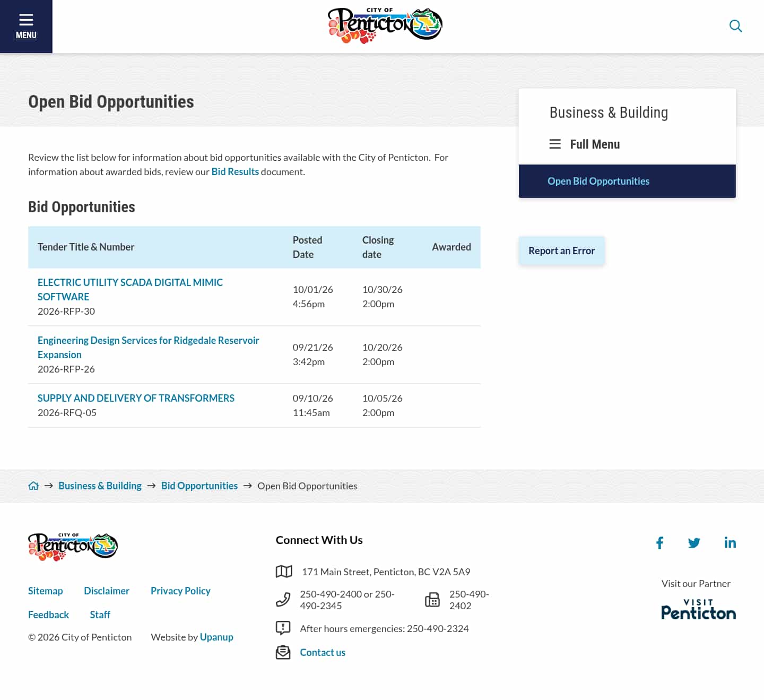
Task: Click tender number 2026-RFQ-05
Action: [x=67, y=412]
